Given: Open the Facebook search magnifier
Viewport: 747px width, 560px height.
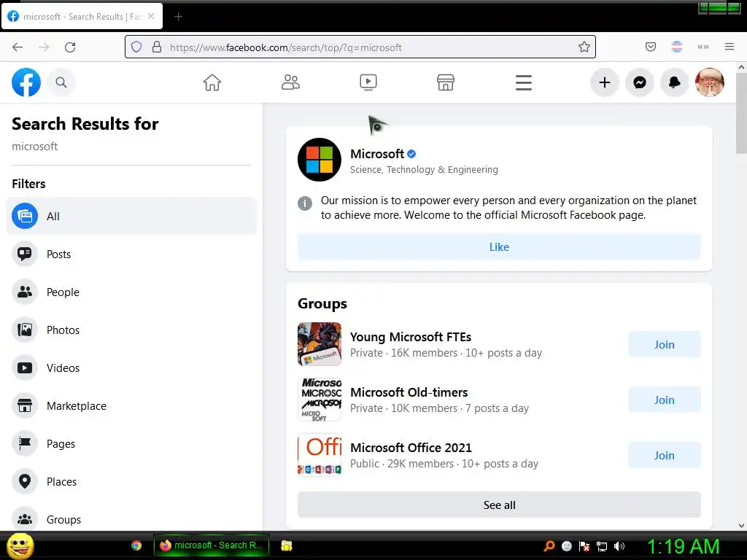Looking at the screenshot, I should [x=61, y=82].
